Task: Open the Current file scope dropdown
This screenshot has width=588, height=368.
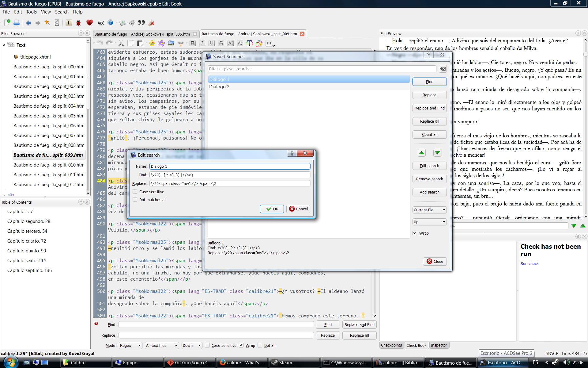Action: (x=429, y=210)
